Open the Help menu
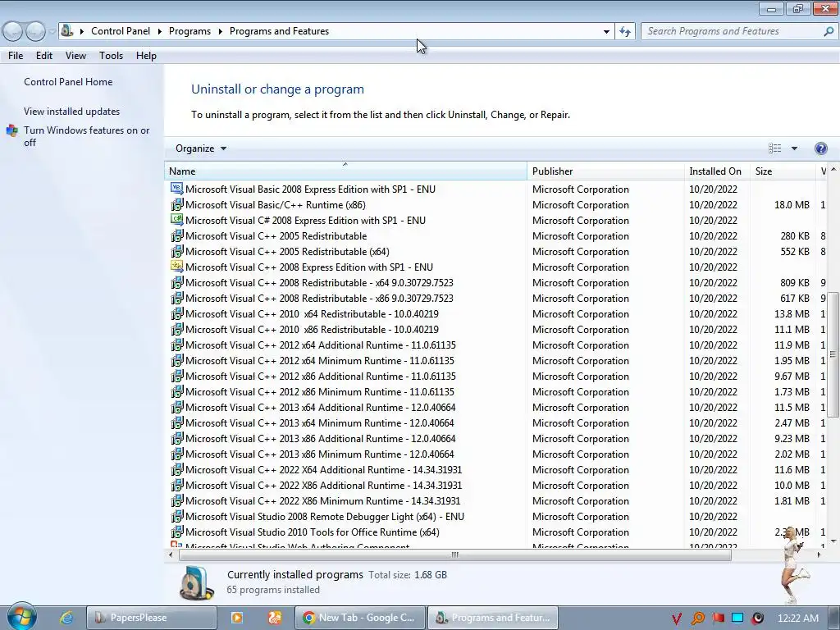The width and height of the screenshot is (840, 630). point(146,56)
